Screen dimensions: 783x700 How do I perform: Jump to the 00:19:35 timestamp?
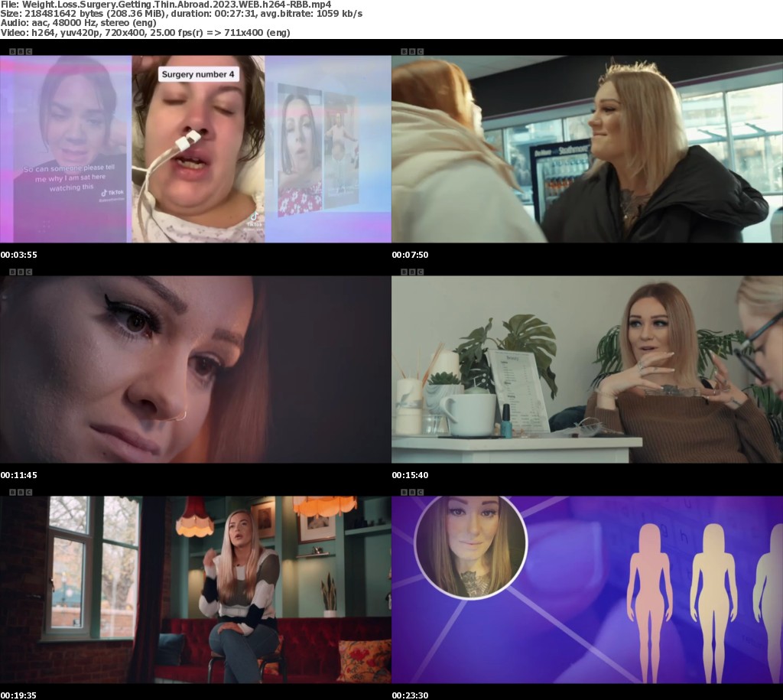(18, 695)
